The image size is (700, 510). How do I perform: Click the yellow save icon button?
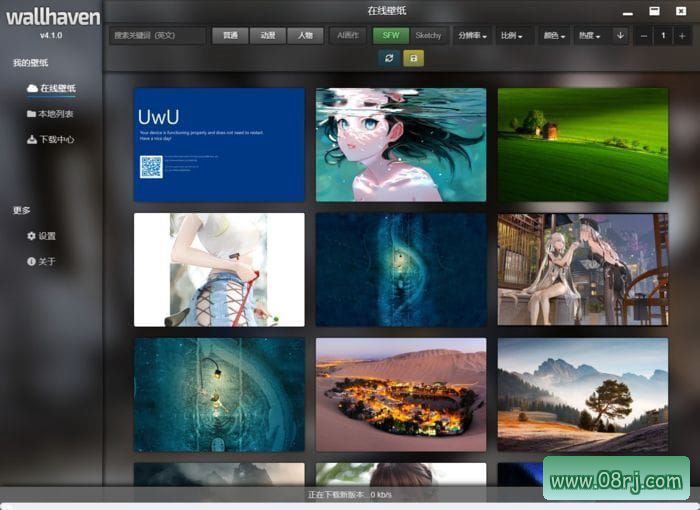[x=413, y=59]
